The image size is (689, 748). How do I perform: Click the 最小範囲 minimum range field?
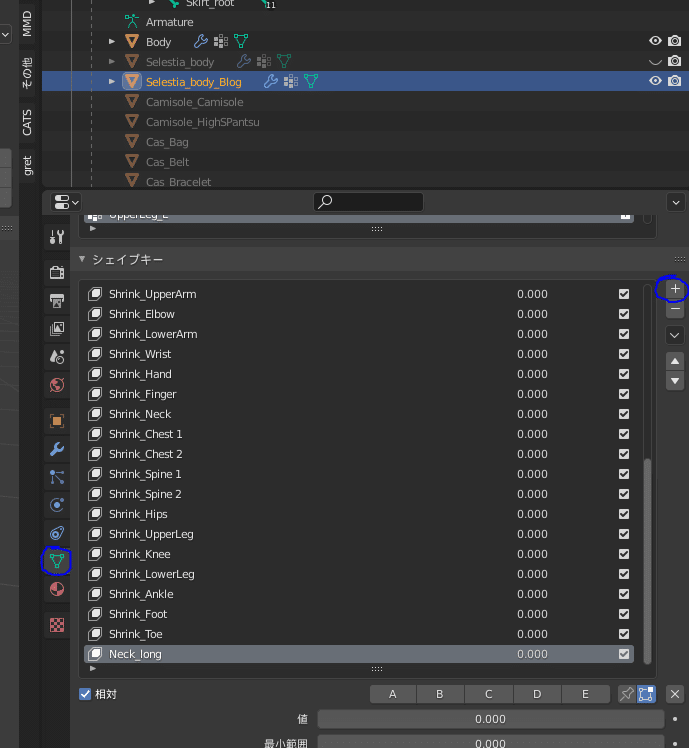click(491, 742)
